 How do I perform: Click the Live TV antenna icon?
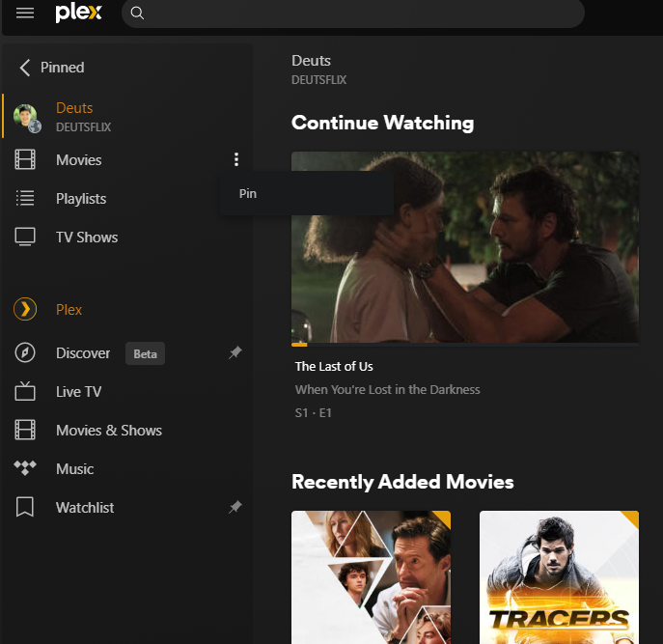[x=25, y=391]
